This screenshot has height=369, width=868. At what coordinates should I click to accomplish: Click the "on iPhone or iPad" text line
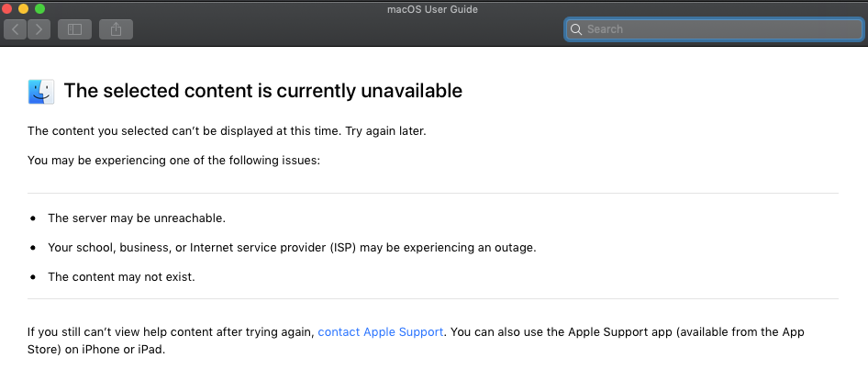pos(96,349)
